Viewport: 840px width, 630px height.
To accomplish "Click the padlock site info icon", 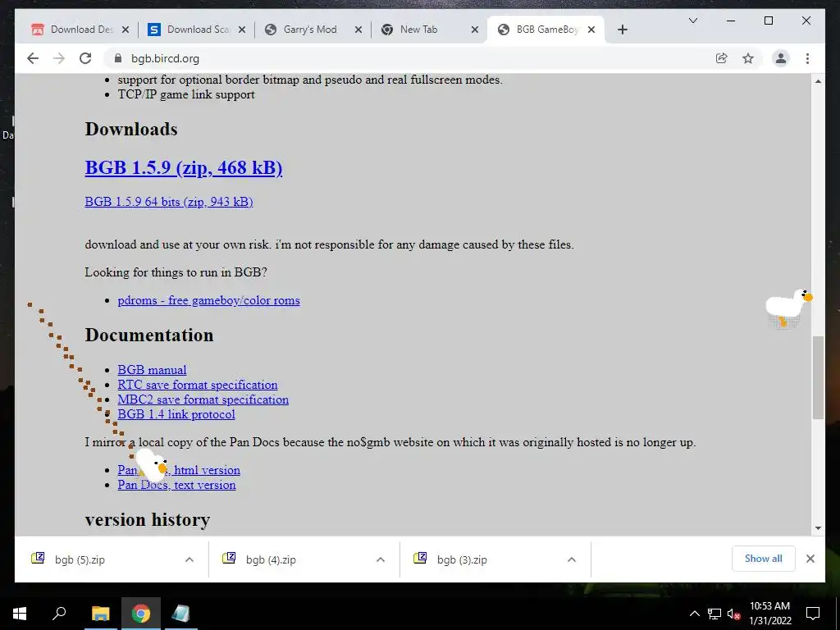I will (x=118, y=58).
